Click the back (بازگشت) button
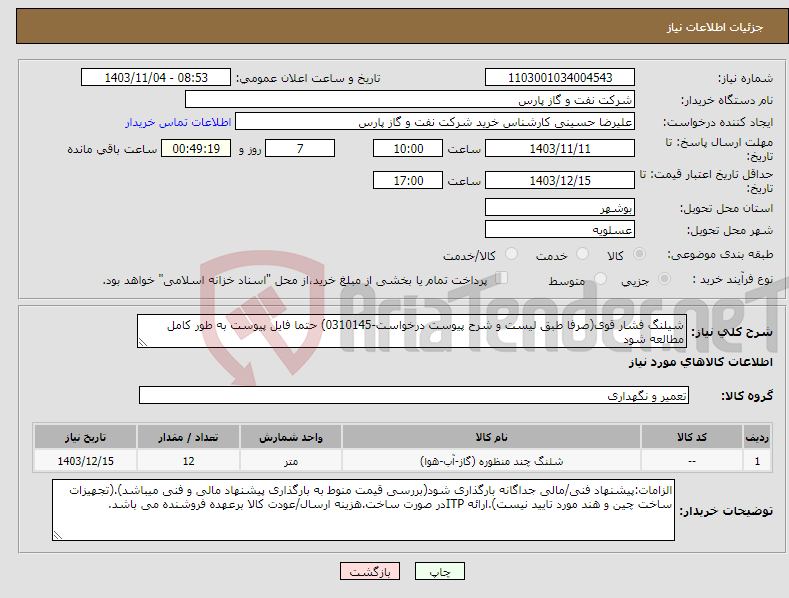This screenshot has height=598, width=789. point(370,571)
